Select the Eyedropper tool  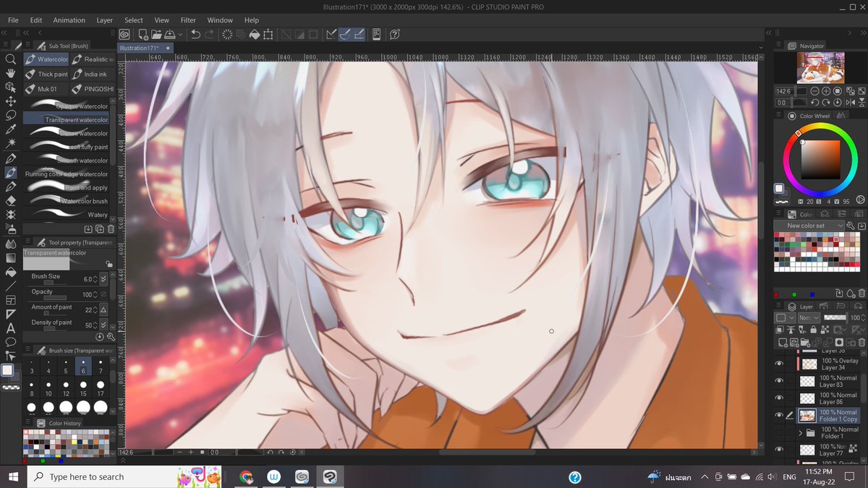click(10, 129)
